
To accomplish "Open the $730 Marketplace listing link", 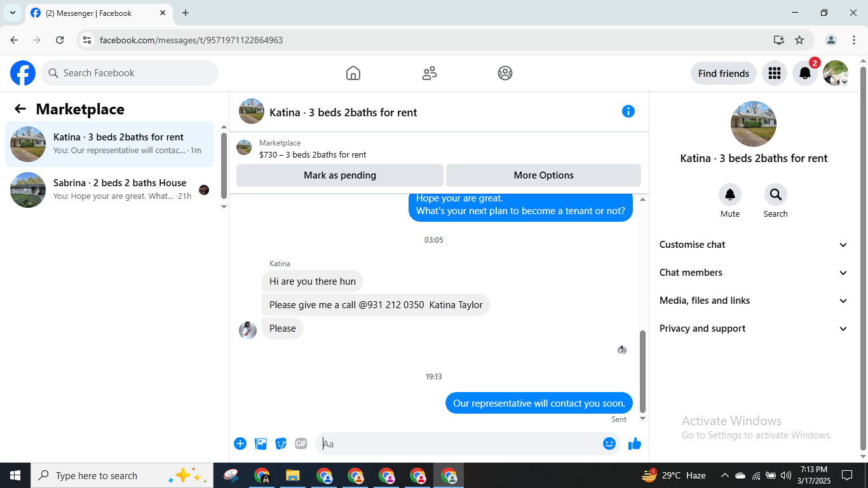I will click(x=313, y=154).
